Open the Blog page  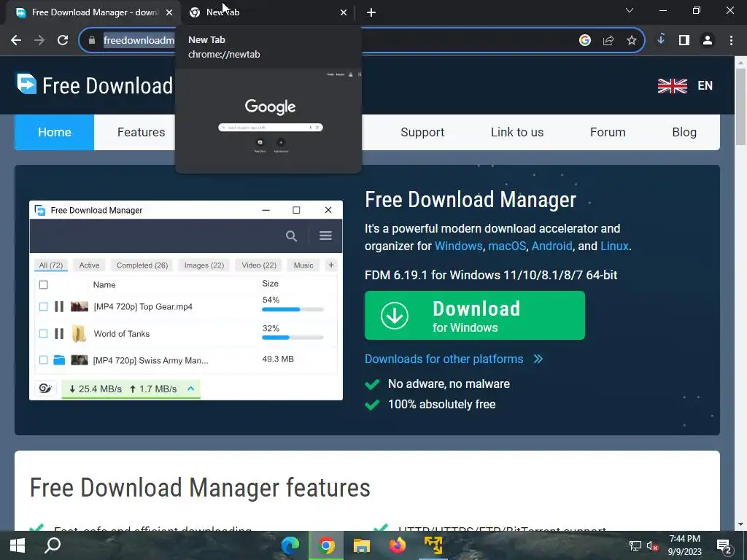[x=684, y=133]
